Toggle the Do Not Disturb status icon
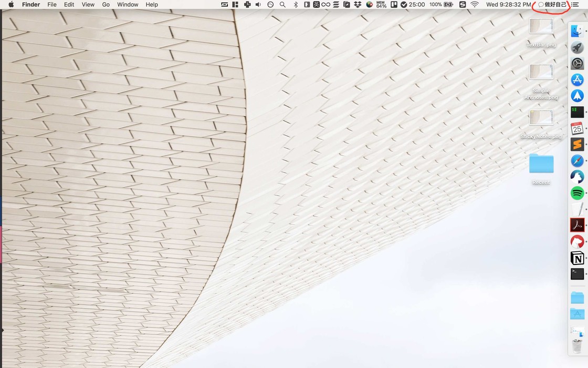This screenshot has width=588, height=368. tap(270, 5)
